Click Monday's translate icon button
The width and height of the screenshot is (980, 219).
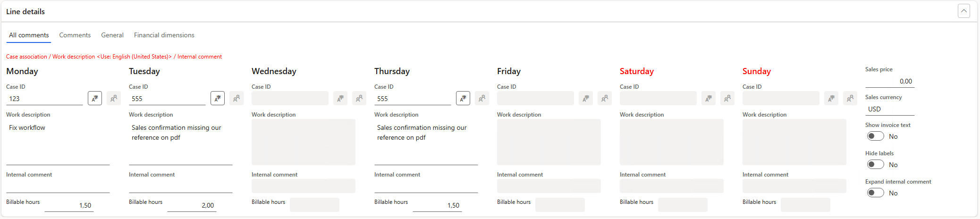(95, 98)
